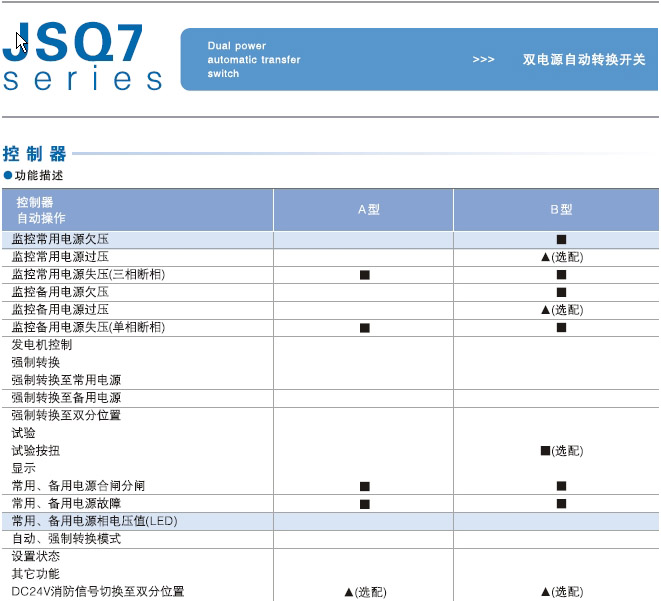The height and width of the screenshot is (601, 661).
Task: Click the JSQ7 series logo text
Action: click(83, 56)
